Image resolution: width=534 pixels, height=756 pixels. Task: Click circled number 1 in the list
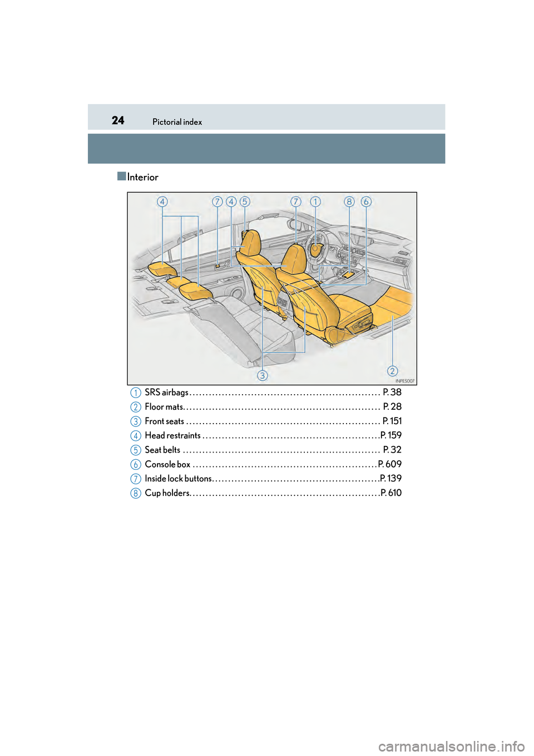point(136,393)
